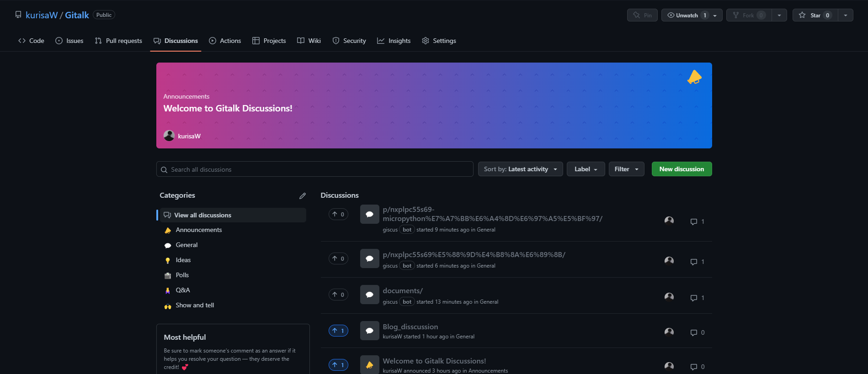The image size is (868, 374).
Task: Click Announcements label in the banner
Action: click(186, 96)
